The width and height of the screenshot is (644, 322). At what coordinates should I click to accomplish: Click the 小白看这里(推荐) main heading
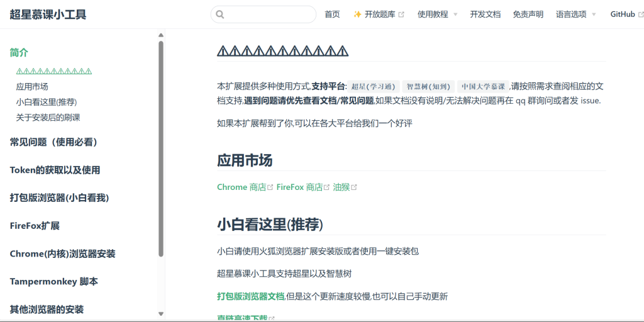(x=270, y=225)
